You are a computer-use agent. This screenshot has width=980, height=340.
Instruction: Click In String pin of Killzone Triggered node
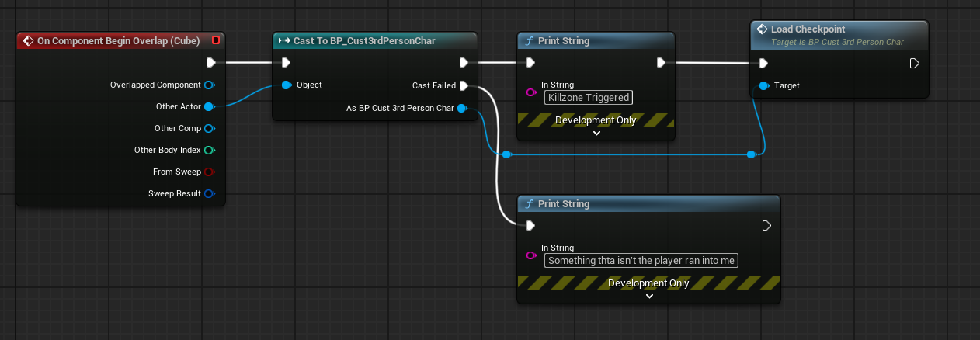pyautogui.click(x=531, y=92)
